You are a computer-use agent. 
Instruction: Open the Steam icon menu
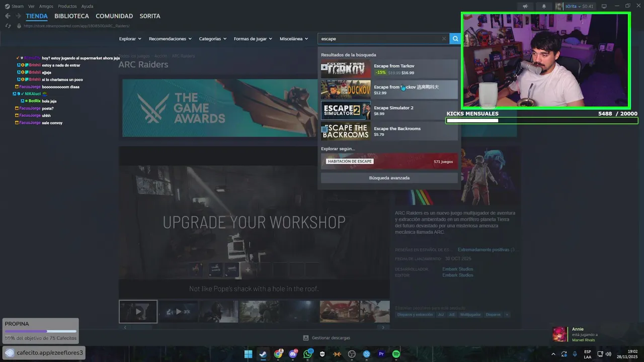(7, 6)
